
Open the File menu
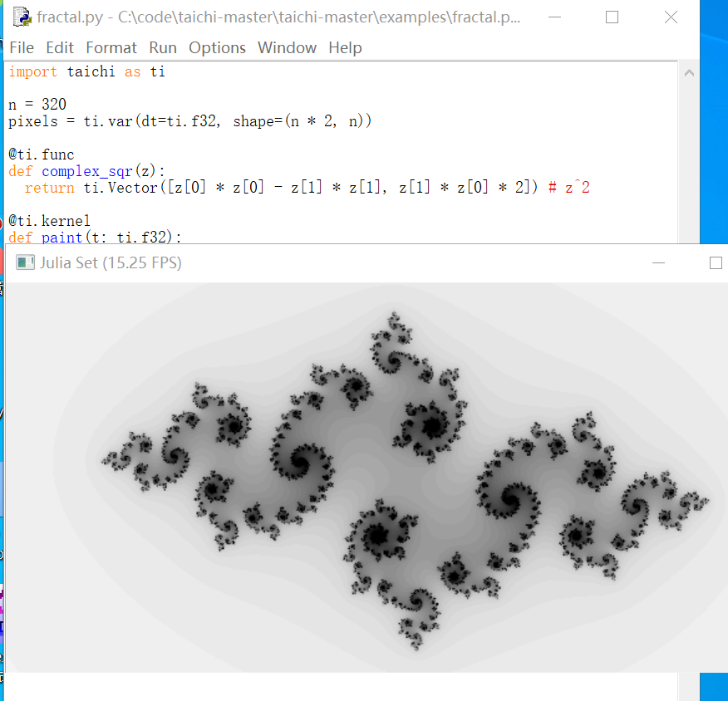(22, 47)
